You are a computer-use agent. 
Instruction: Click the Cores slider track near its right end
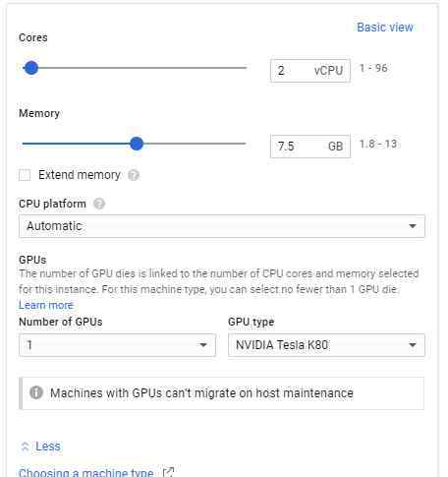click(x=239, y=68)
